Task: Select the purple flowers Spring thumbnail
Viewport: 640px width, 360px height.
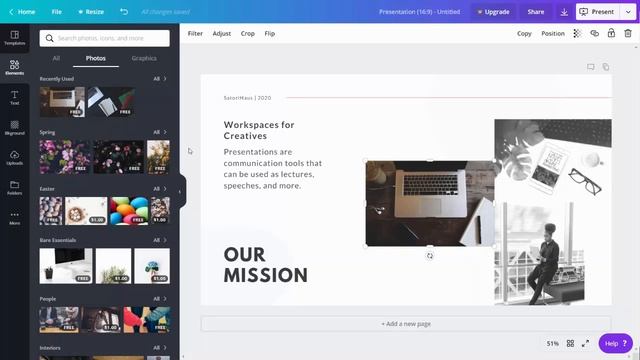Action: click(x=65, y=157)
